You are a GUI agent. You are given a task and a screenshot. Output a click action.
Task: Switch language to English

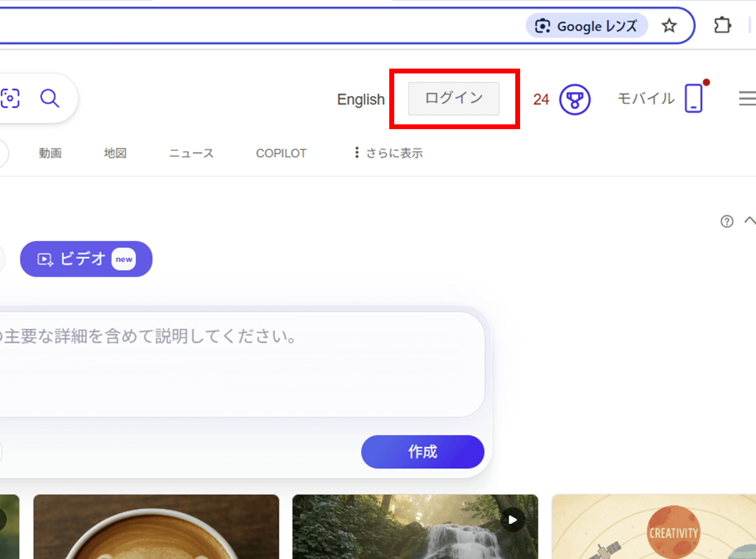pos(361,100)
